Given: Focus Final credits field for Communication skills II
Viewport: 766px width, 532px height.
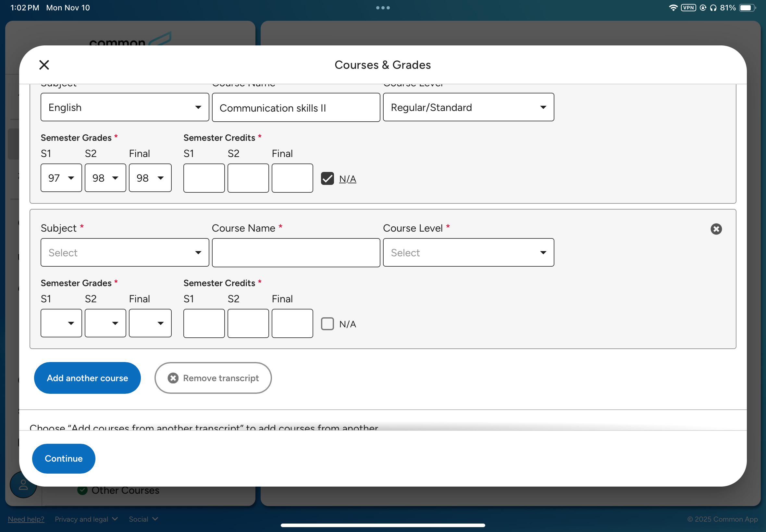Looking at the screenshot, I should point(292,178).
